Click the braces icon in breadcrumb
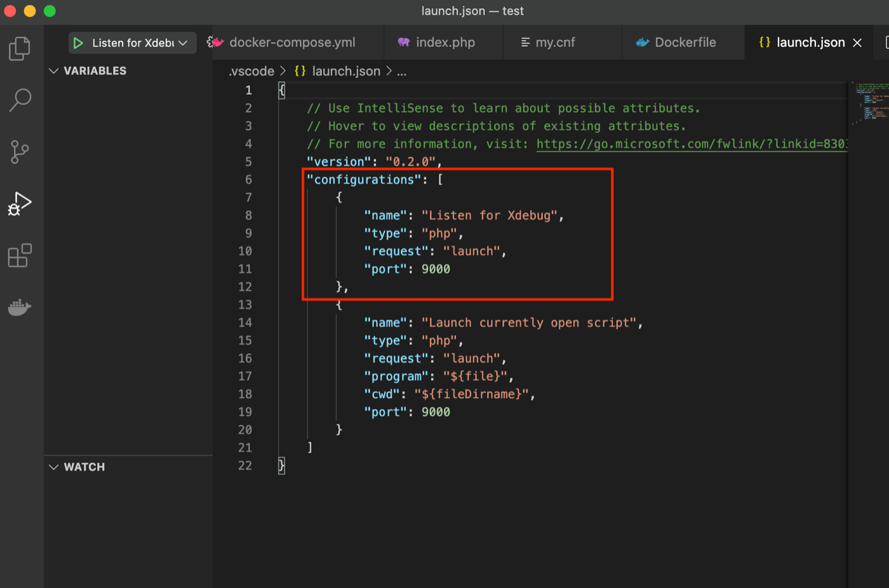The image size is (889, 588). point(300,71)
